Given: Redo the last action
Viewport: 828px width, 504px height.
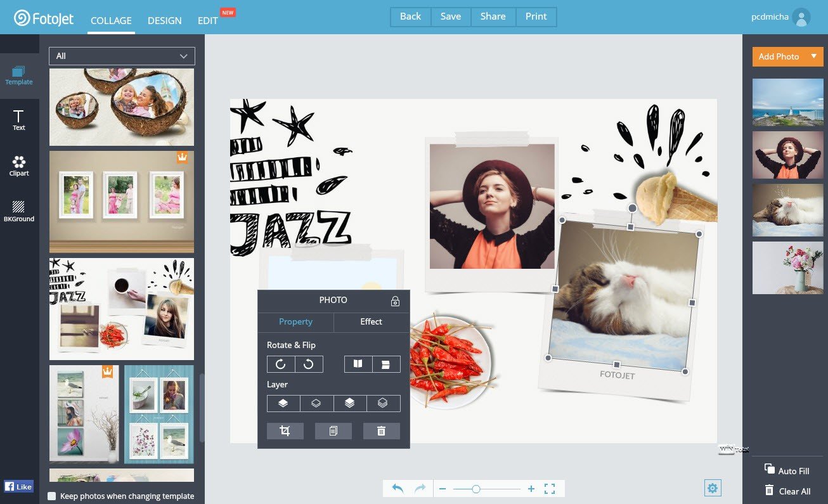Looking at the screenshot, I should (420, 489).
